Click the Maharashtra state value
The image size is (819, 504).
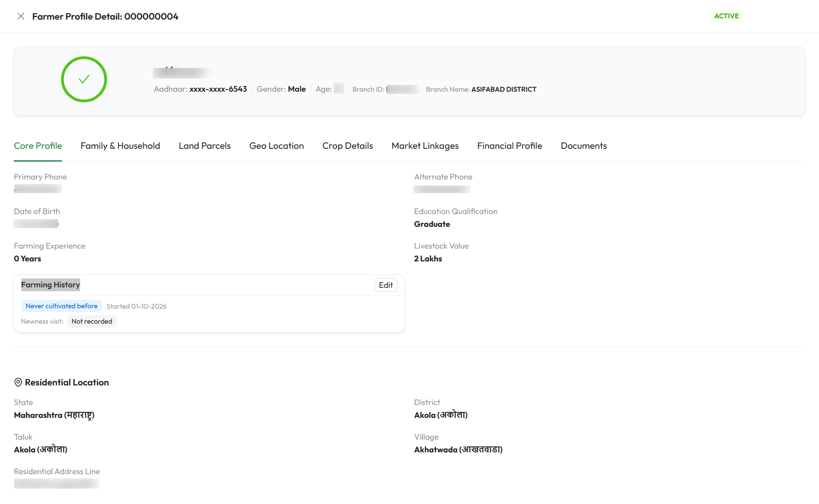coord(54,415)
